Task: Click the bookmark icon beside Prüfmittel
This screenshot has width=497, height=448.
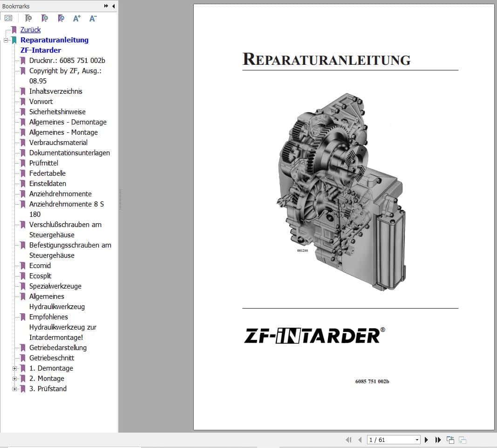Action: pyautogui.click(x=23, y=163)
